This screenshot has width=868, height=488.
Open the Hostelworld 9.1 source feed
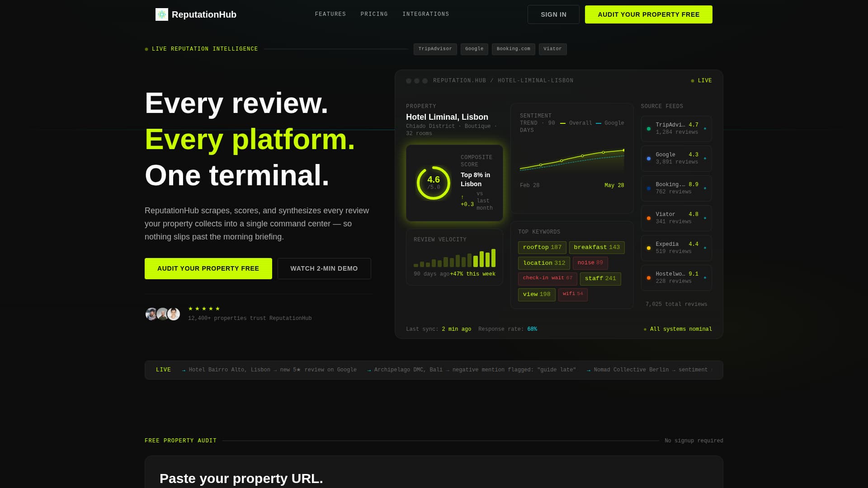pos(676,278)
